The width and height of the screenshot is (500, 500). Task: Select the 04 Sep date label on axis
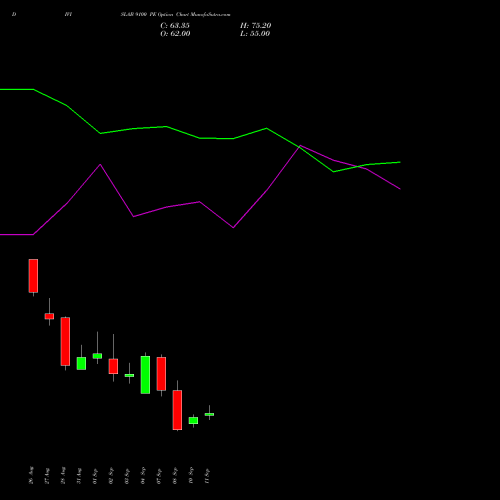[x=143, y=476]
